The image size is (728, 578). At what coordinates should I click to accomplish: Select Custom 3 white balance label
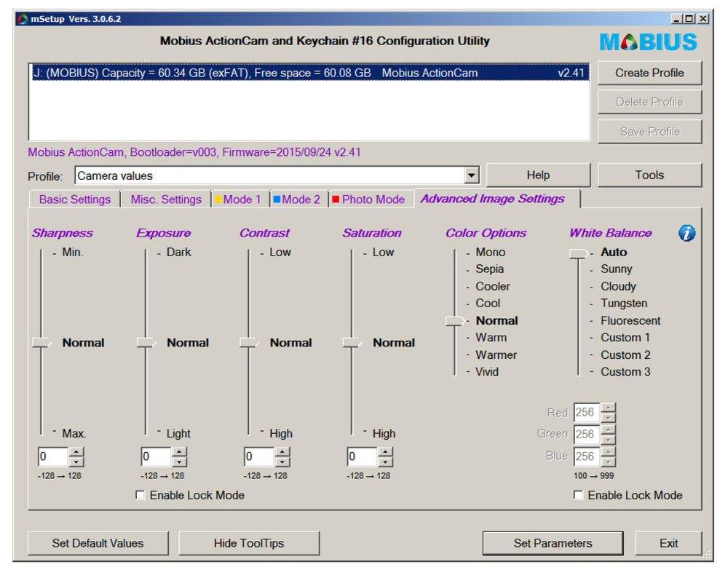pyautogui.click(x=625, y=371)
